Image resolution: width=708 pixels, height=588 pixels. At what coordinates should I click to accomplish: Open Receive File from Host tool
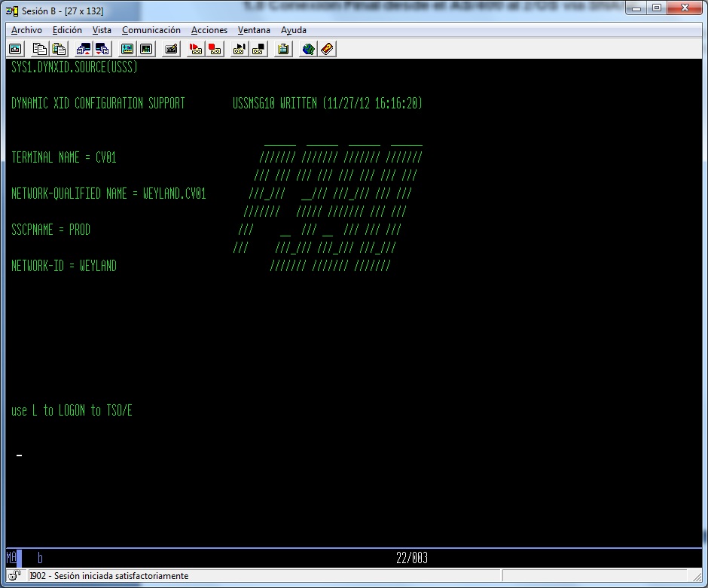coord(102,49)
